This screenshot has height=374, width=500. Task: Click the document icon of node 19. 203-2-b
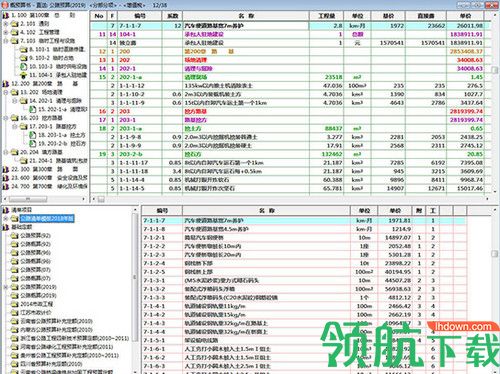(x=32, y=143)
